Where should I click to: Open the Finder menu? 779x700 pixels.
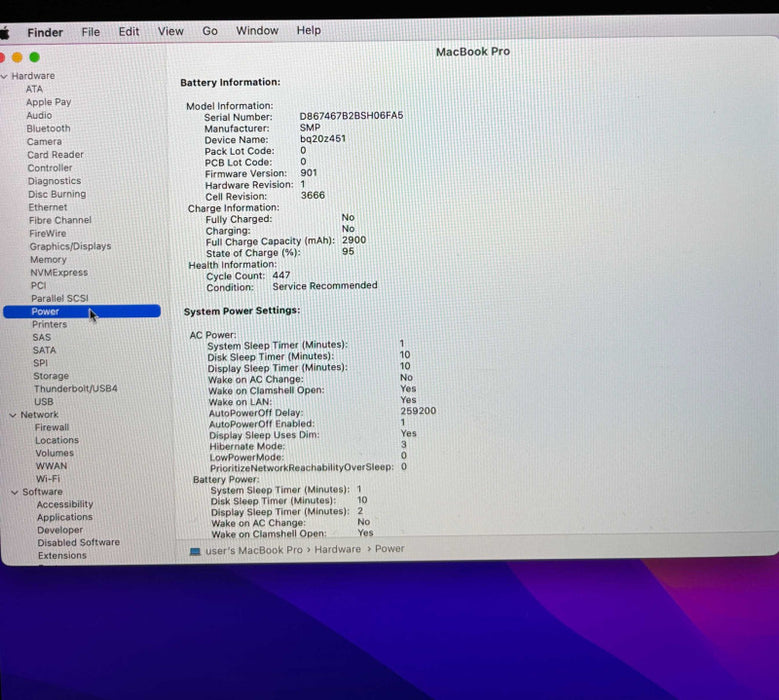[x=45, y=32]
